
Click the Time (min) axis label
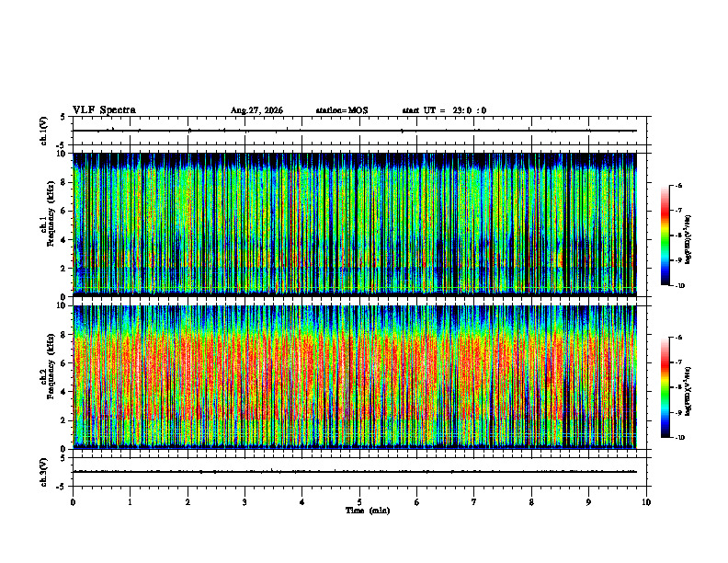pos(368,511)
